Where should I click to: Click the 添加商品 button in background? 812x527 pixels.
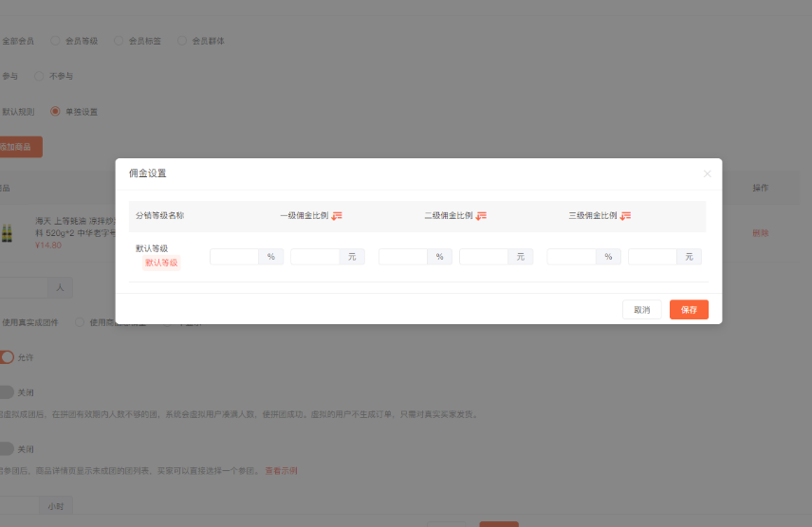(x=19, y=147)
